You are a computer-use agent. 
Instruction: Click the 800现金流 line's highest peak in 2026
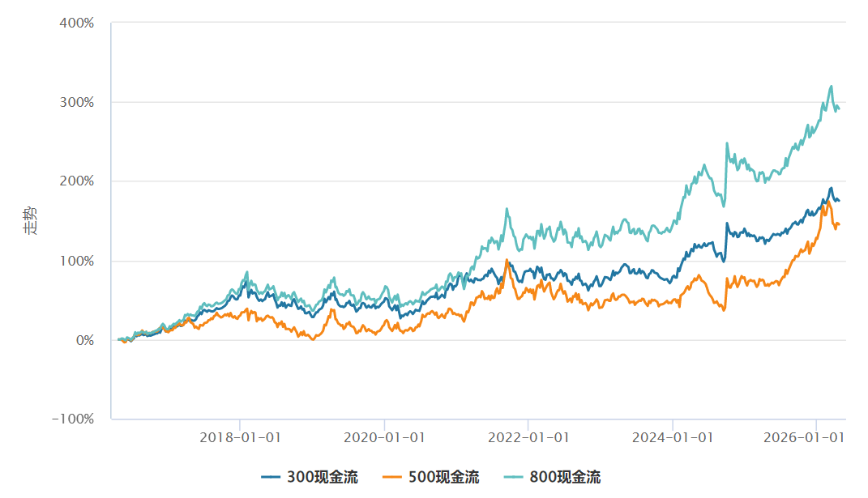[831, 86]
